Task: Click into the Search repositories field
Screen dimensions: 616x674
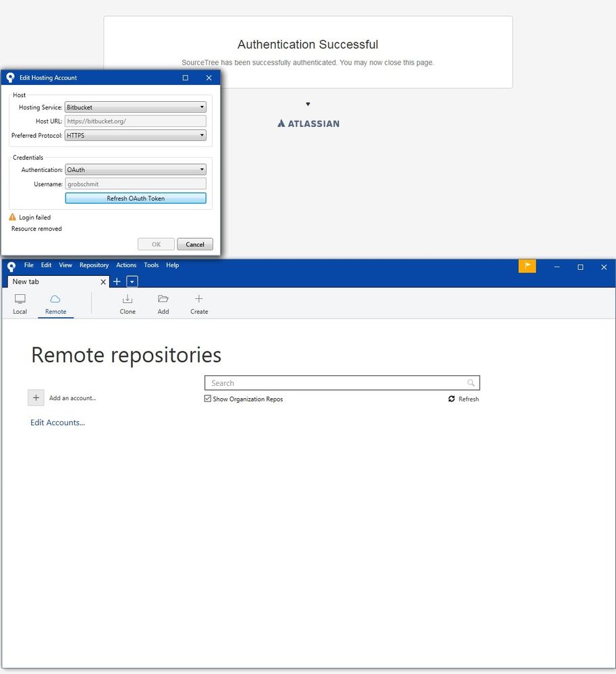Action: coord(342,383)
